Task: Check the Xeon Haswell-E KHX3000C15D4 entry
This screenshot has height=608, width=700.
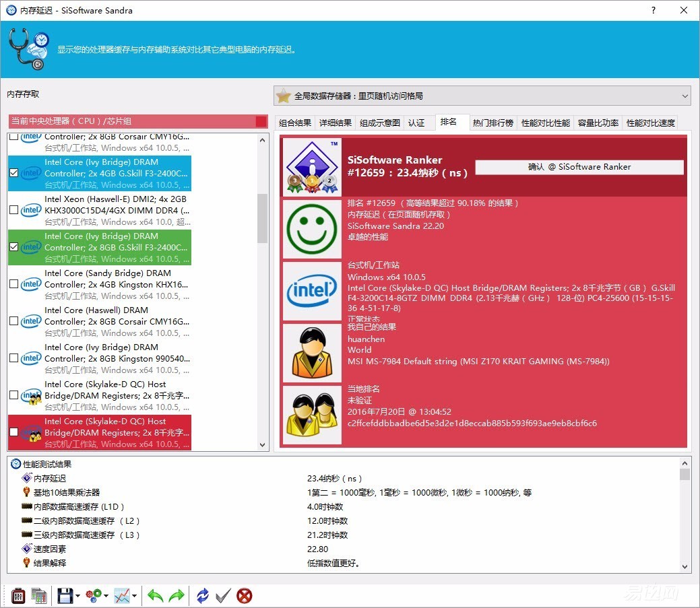Action: 14,209
